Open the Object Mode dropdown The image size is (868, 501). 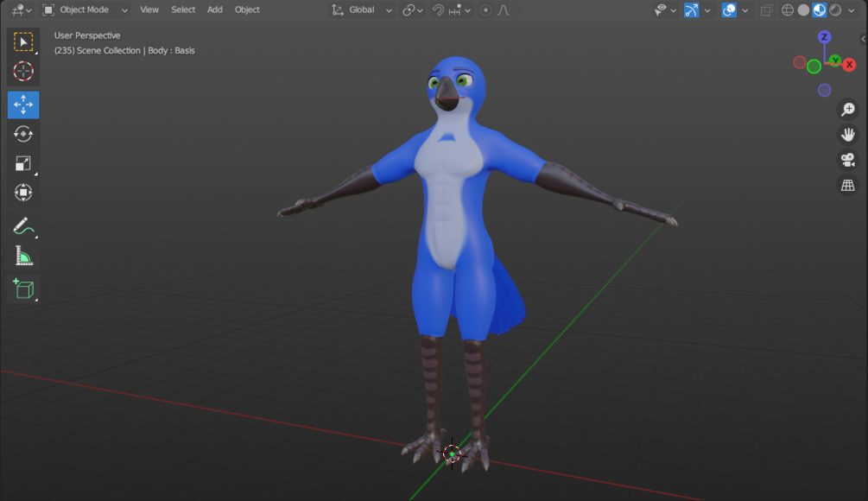[86, 10]
